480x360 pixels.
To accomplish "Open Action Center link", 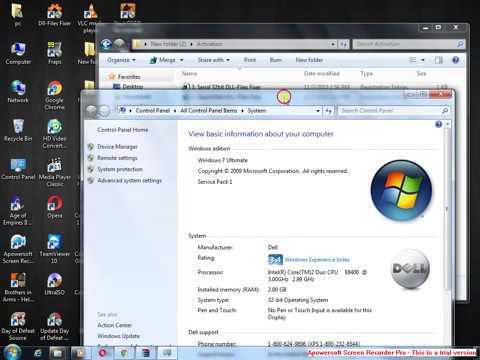I will tap(114, 325).
